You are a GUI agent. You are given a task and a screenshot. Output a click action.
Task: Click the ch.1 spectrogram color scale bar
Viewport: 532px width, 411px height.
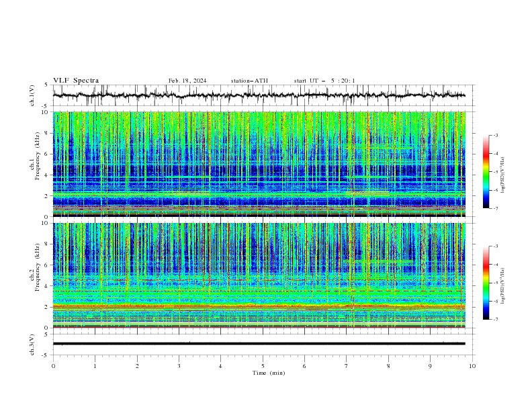coord(486,172)
